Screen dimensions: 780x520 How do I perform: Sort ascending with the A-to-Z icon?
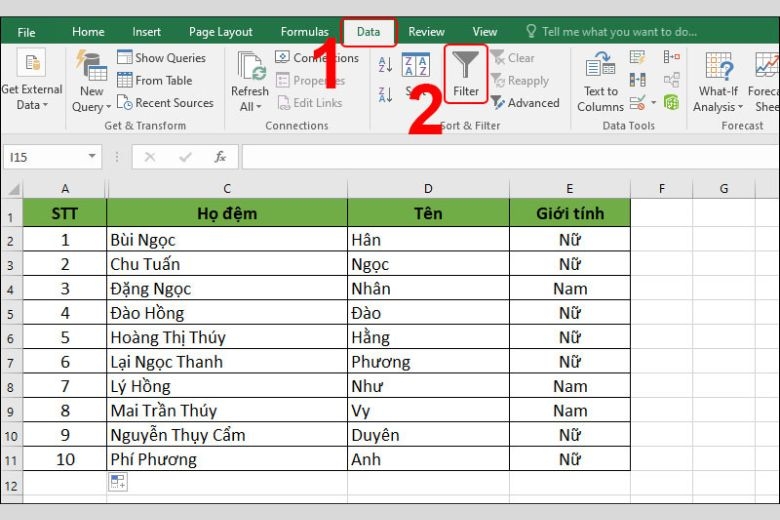click(386, 65)
